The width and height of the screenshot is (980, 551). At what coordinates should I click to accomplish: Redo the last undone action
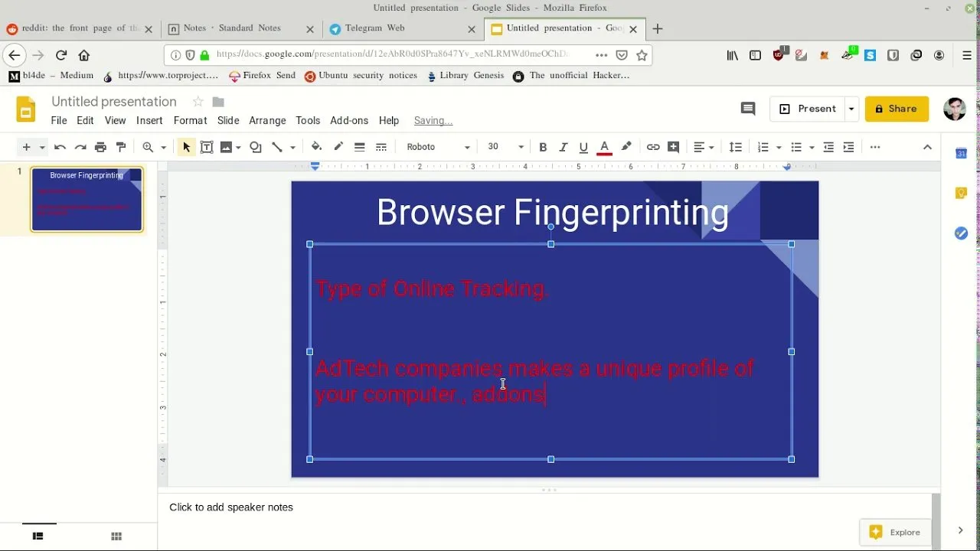[x=80, y=147]
